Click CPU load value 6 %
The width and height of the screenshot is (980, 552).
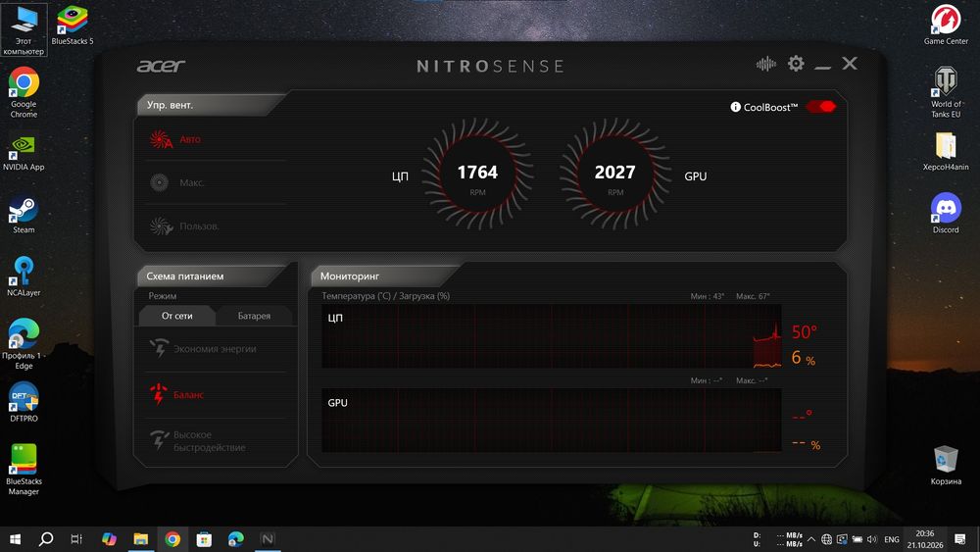(804, 358)
